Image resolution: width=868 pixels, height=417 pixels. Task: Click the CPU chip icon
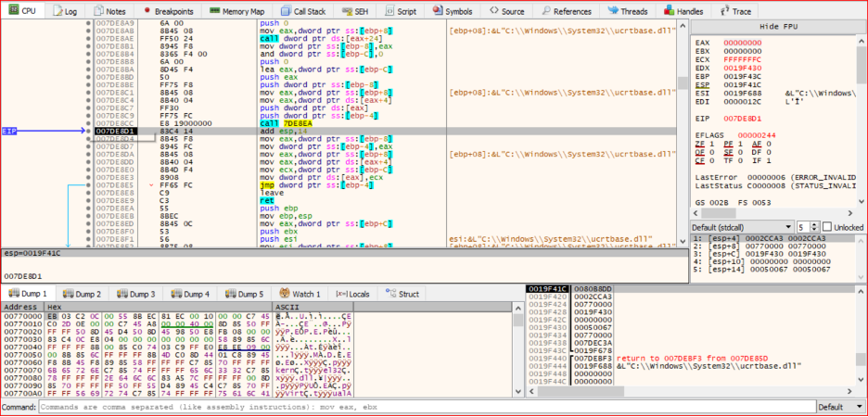coord(13,10)
